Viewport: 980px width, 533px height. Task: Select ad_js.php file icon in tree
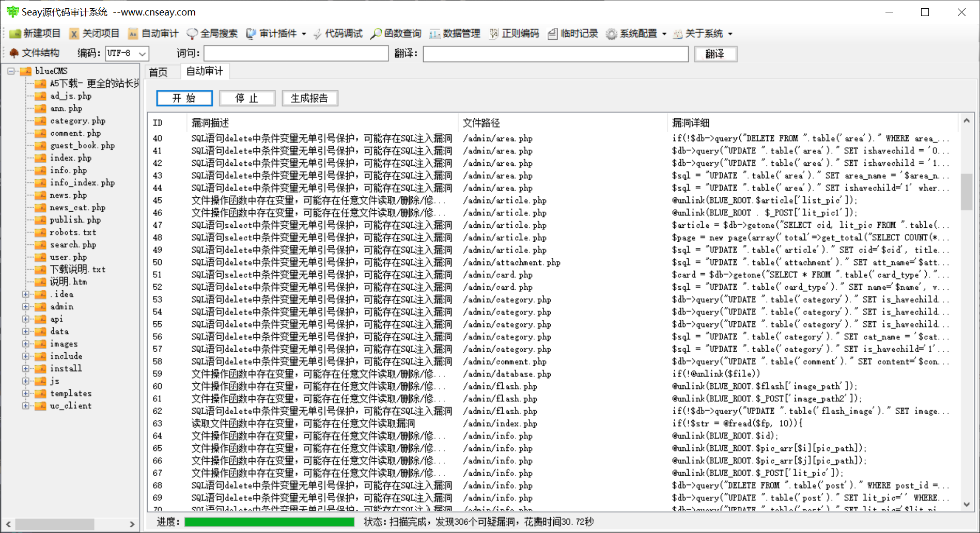pyautogui.click(x=40, y=96)
